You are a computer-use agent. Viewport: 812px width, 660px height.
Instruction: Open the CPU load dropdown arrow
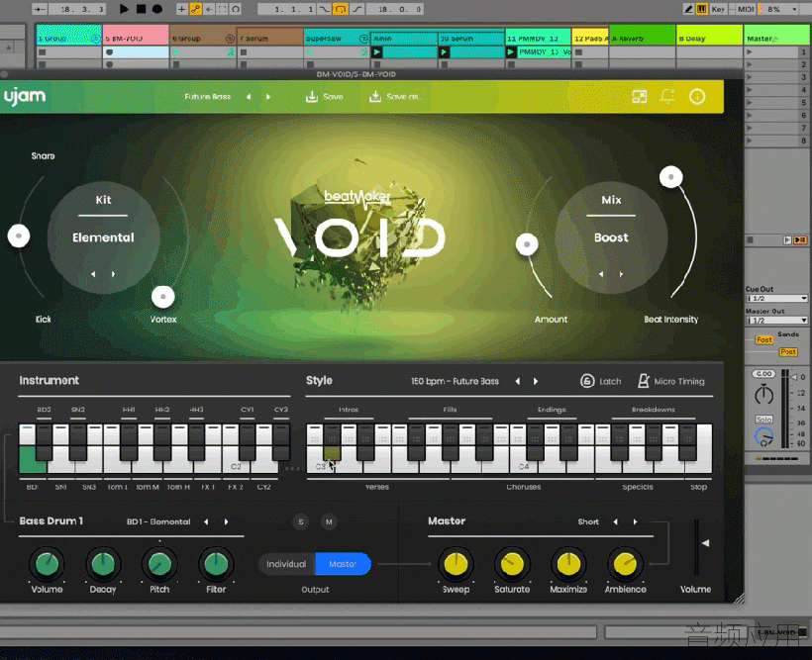tap(794, 9)
